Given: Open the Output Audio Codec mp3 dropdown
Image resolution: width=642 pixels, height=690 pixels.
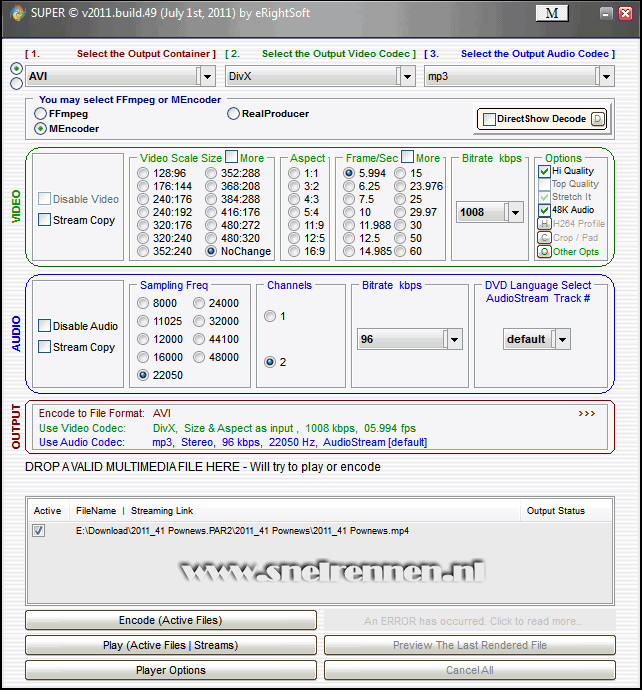Looking at the screenshot, I should [x=607, y=77].
